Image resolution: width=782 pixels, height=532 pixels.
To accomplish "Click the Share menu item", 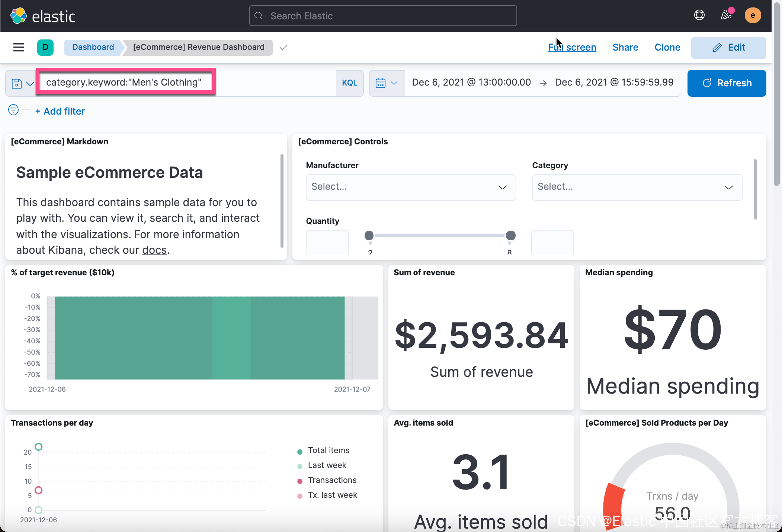I will point(625,48).
